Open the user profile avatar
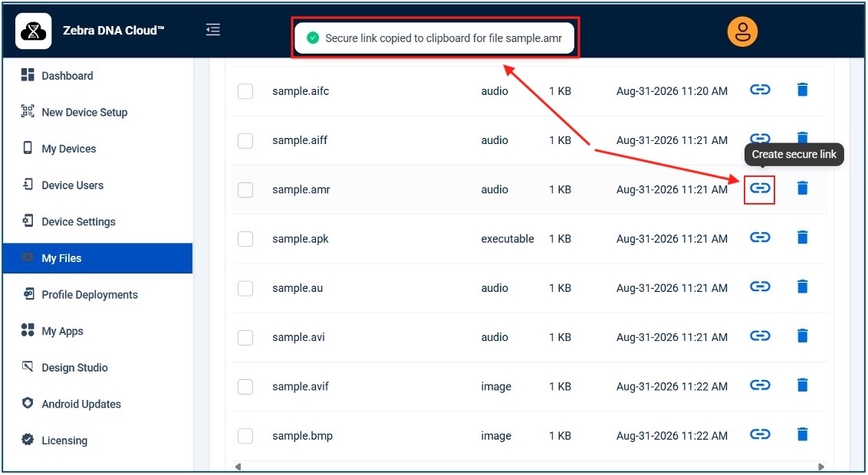The height and width of the screenshot is (475, 868). (741, 31)
